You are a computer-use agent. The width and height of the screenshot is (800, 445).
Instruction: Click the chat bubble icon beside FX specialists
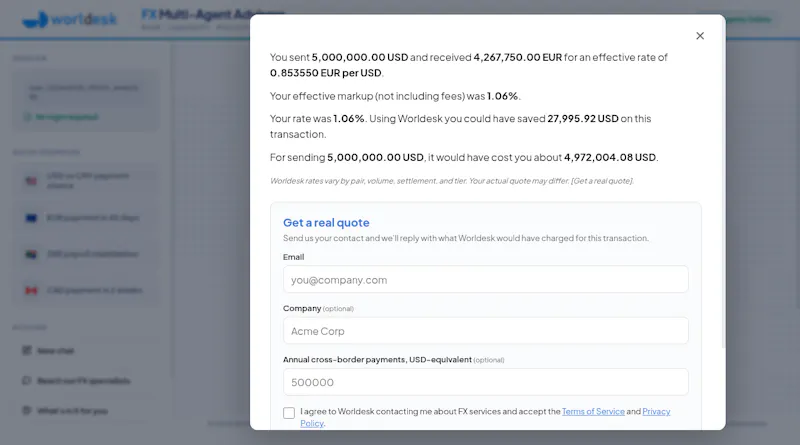click(27, 381)
